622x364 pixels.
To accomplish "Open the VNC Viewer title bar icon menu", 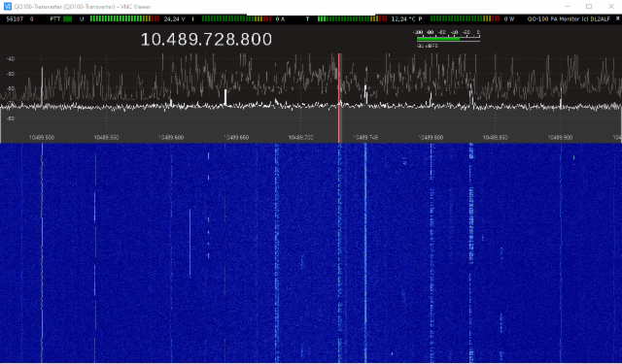I will [x=7, y=7].
